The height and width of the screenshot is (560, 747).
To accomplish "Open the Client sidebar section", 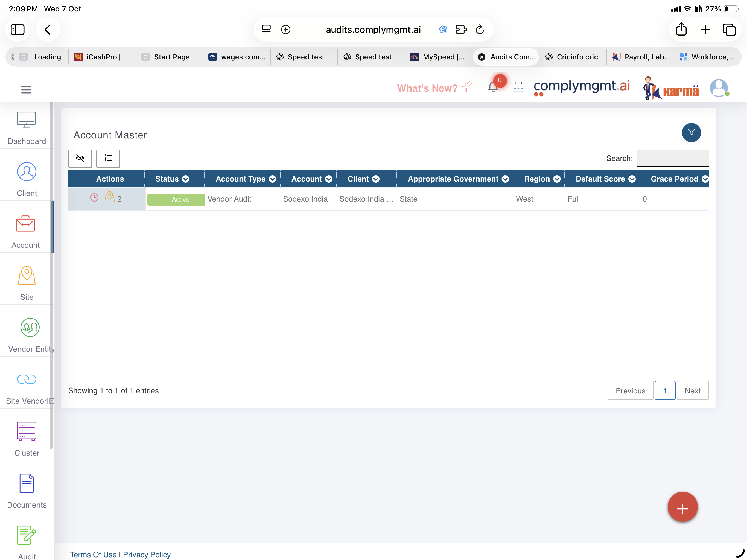I will coord(27,179).
